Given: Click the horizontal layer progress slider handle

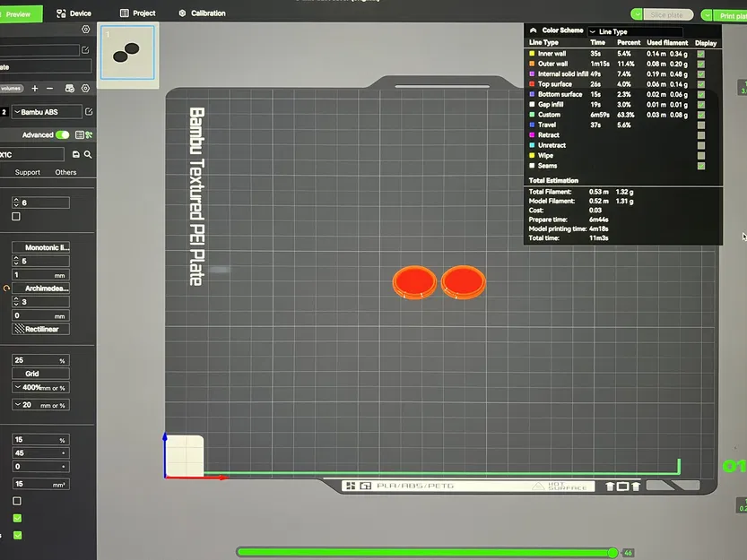Looking at the screenshot, I should coord(612,552).
